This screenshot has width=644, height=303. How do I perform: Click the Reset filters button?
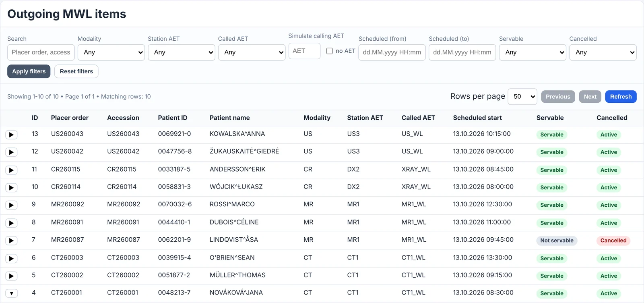[76, 71]
